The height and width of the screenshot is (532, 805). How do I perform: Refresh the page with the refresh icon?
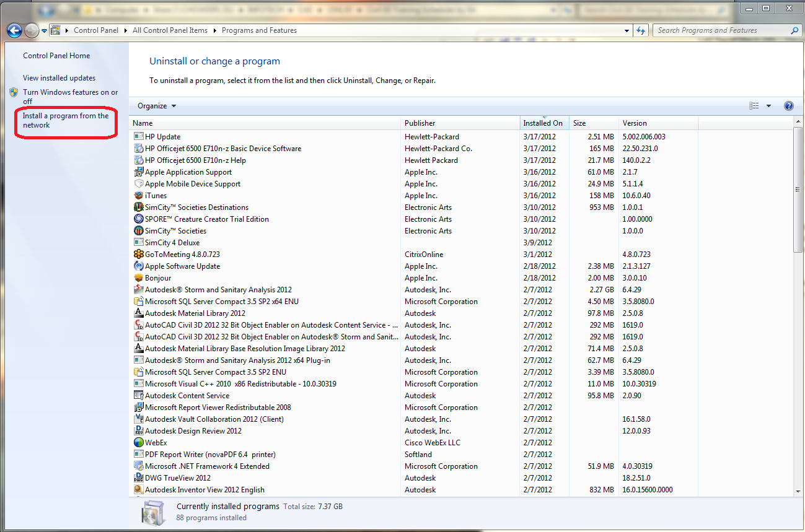pyautogui.click(x=641, y=30)
